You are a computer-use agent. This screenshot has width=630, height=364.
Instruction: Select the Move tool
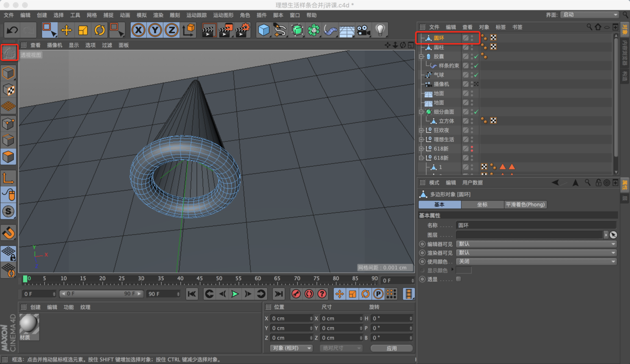66,30
